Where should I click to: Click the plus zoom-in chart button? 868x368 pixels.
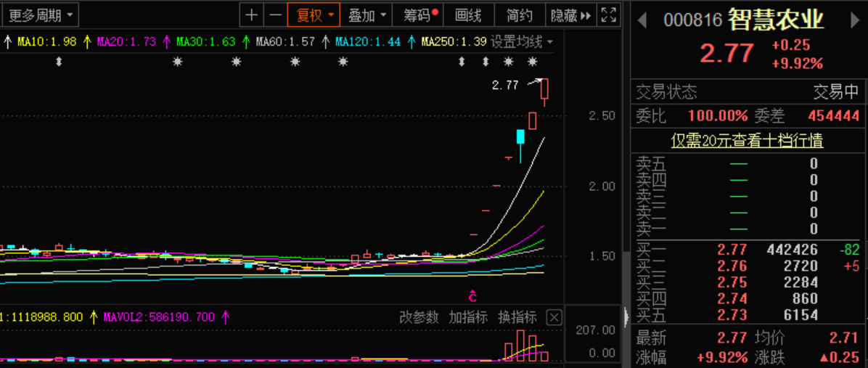[251, 15]
